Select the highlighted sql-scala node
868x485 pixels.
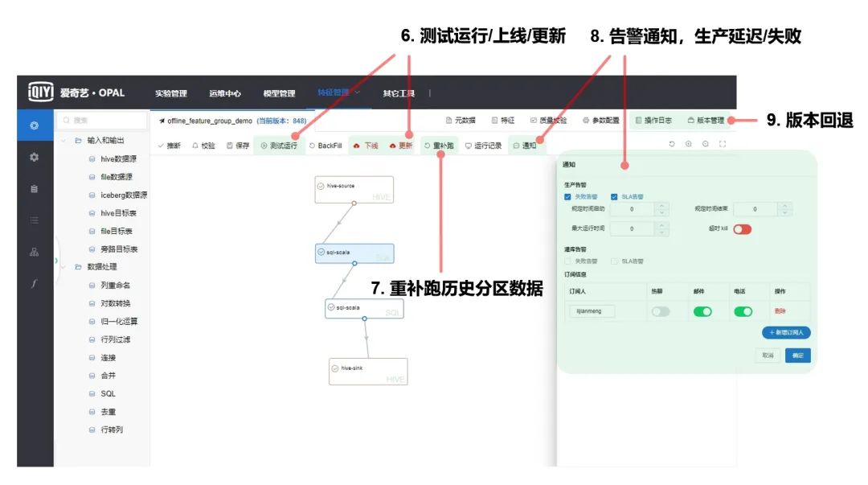[354, 253]
